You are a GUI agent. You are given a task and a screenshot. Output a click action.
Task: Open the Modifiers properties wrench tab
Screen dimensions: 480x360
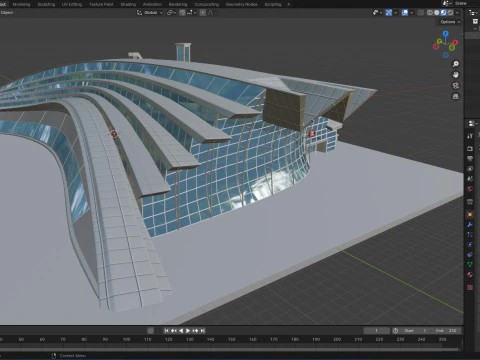pyautogui.click(x=470, y=225)
